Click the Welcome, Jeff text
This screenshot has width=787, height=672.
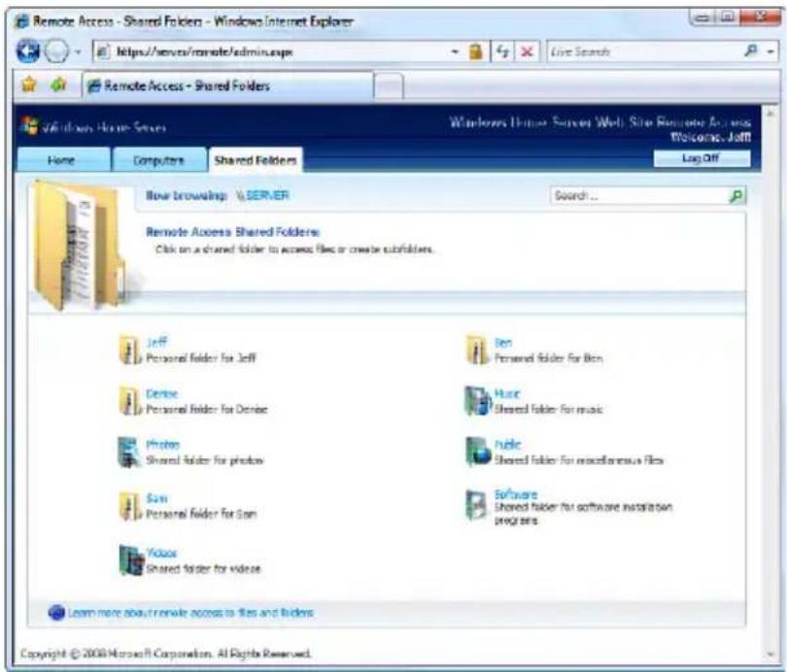pyautogui.click(x=710, y=137)
